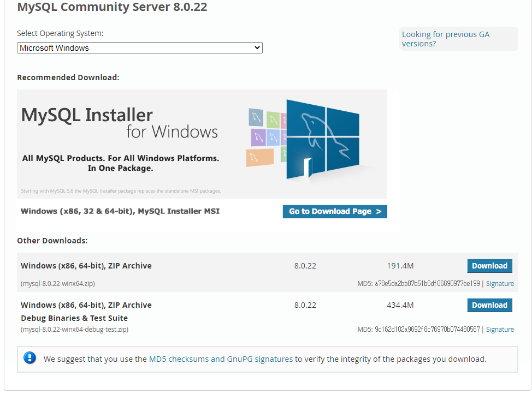Image resolution: width=532 pixels, height=394 pixels.
Task: Click the MySQL Installer for Windows banner
Action: pyautogui.click(x=202, y=144)
